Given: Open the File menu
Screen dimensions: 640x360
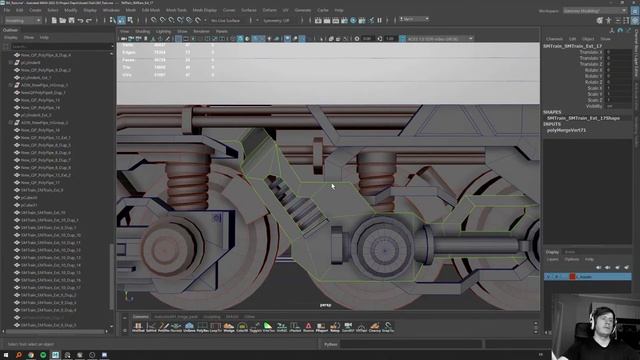Looking at the screenshot, I should (x=7, y=10).
